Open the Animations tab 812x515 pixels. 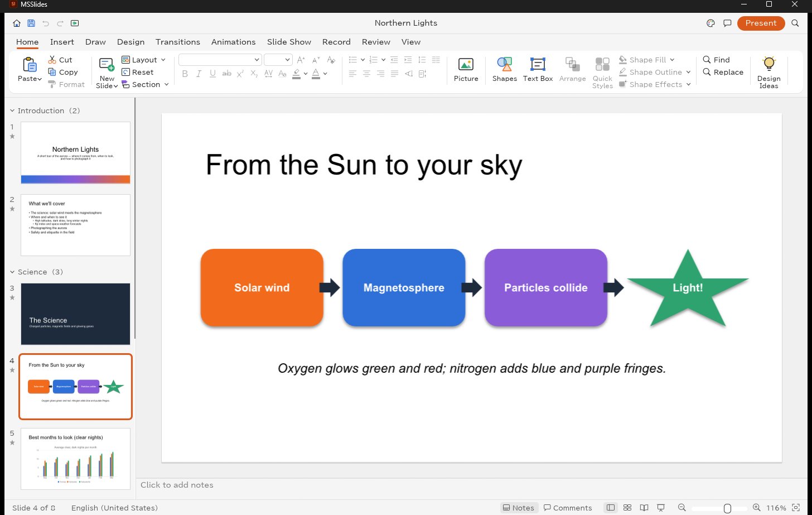point(233,42)
